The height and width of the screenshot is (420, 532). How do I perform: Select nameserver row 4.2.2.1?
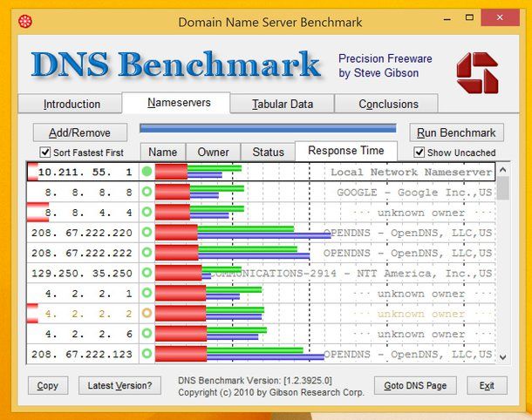(x=262, y=293)
